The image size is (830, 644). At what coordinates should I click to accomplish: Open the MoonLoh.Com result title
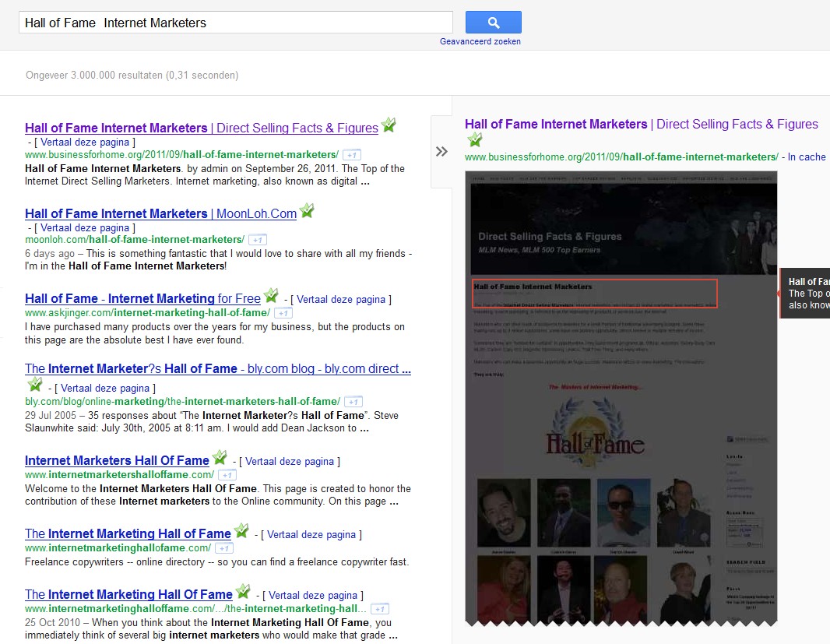click(160, 213)
